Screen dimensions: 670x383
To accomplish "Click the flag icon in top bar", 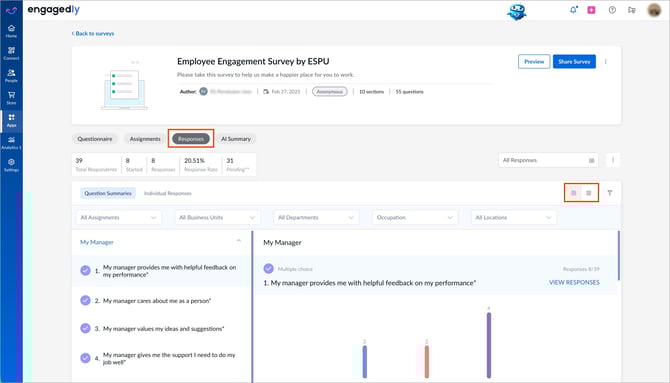I will [x=632, y=9].
